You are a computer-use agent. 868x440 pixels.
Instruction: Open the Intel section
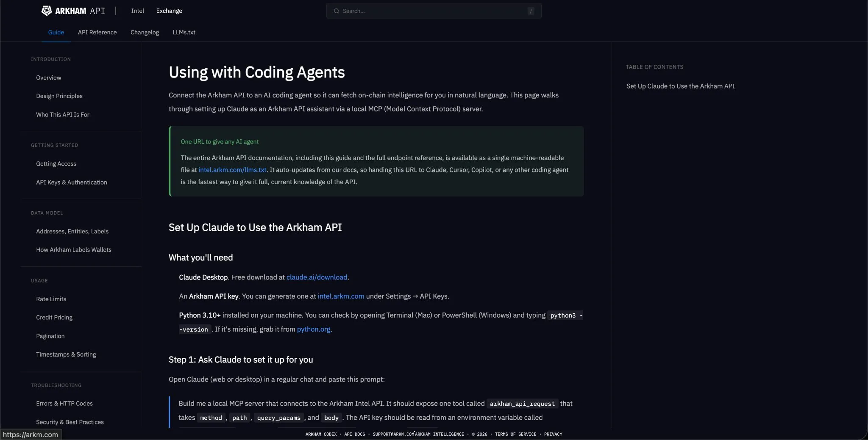(138, 11)
